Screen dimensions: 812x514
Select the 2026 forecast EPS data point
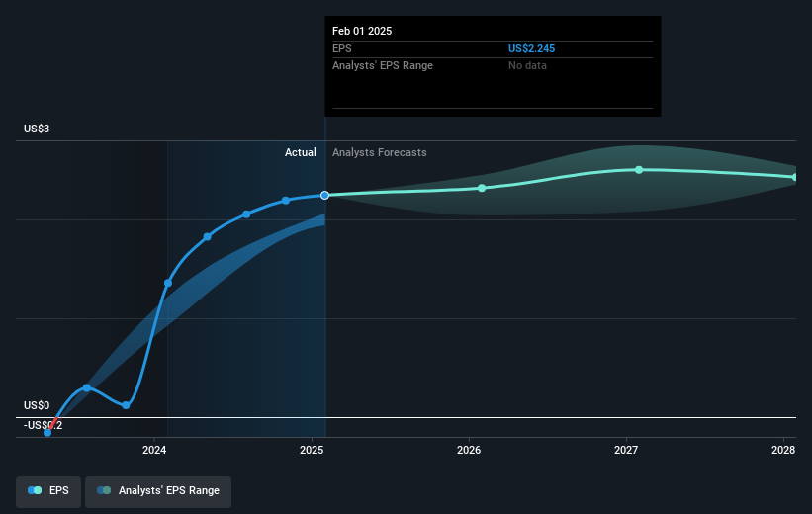click(x=482, y=188)
